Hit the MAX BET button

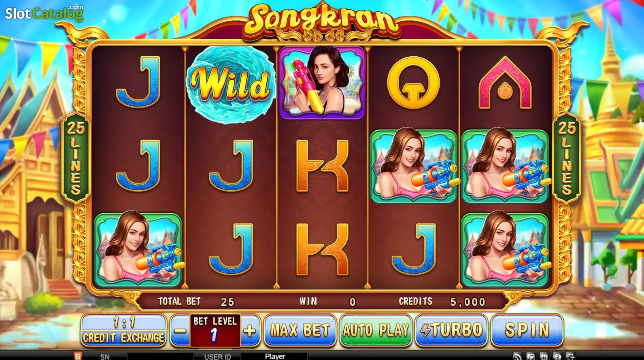[300, 330]
